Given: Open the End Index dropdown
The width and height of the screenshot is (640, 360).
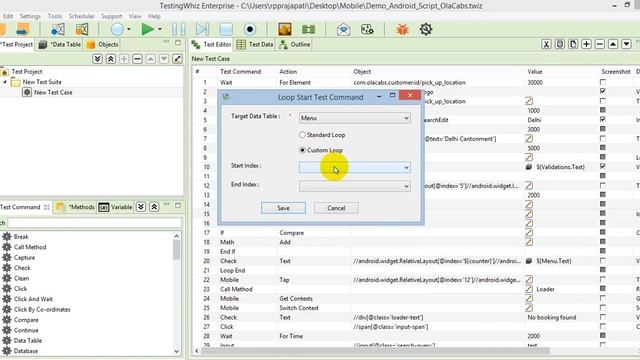Looking at the screenshot, I should tap(355, 186).
